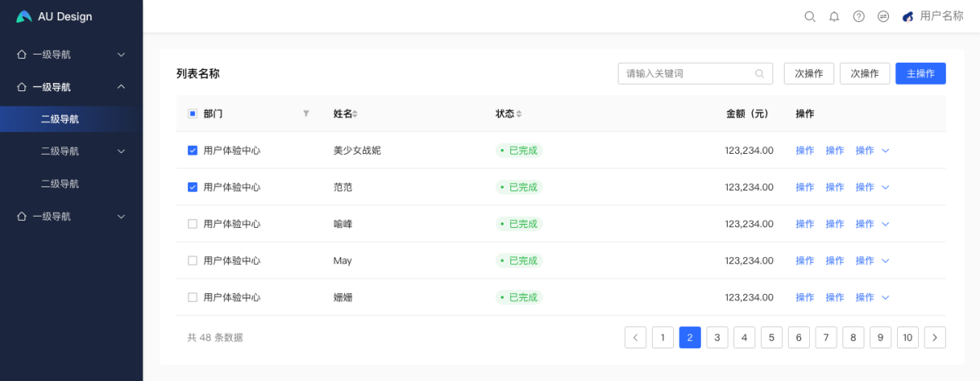The width and height of the screenshot is (980, 381).
Task: Click the switch arrows icon in header
Action: pyautogui.click(x=883, y=16)
